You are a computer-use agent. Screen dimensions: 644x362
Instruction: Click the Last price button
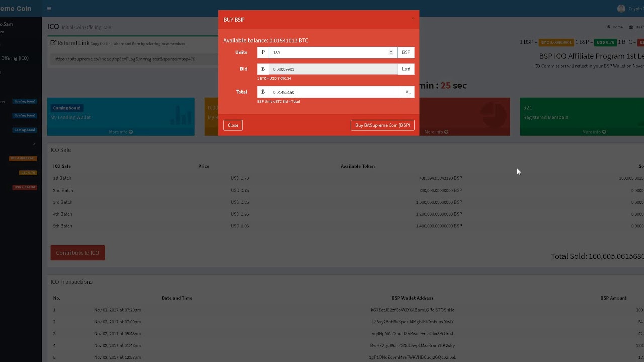(x=406, y=69)
